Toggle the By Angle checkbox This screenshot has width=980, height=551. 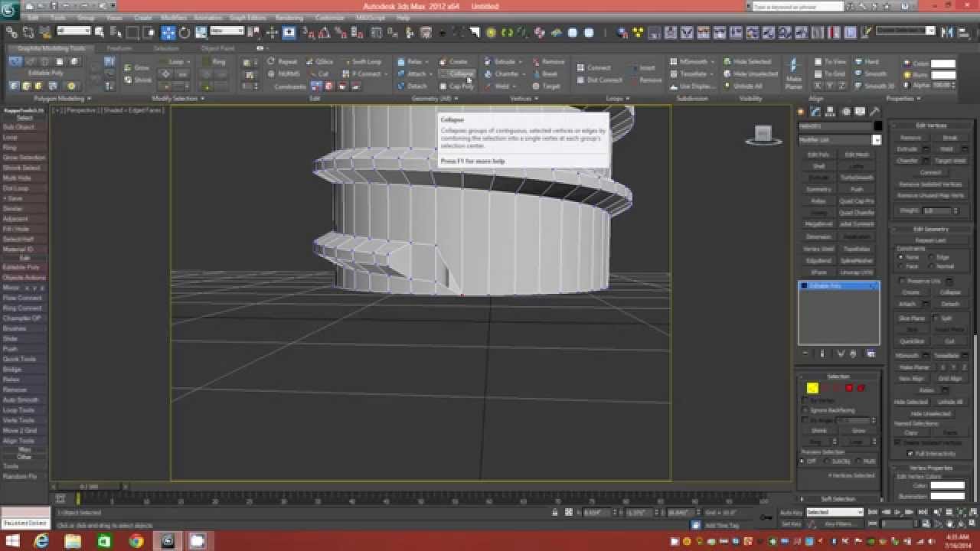point(805,420)
